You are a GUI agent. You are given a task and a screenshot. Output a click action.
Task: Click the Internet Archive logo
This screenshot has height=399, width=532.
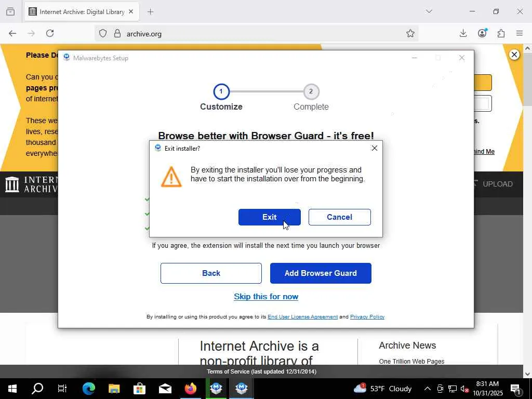click(x=31, y=184)
